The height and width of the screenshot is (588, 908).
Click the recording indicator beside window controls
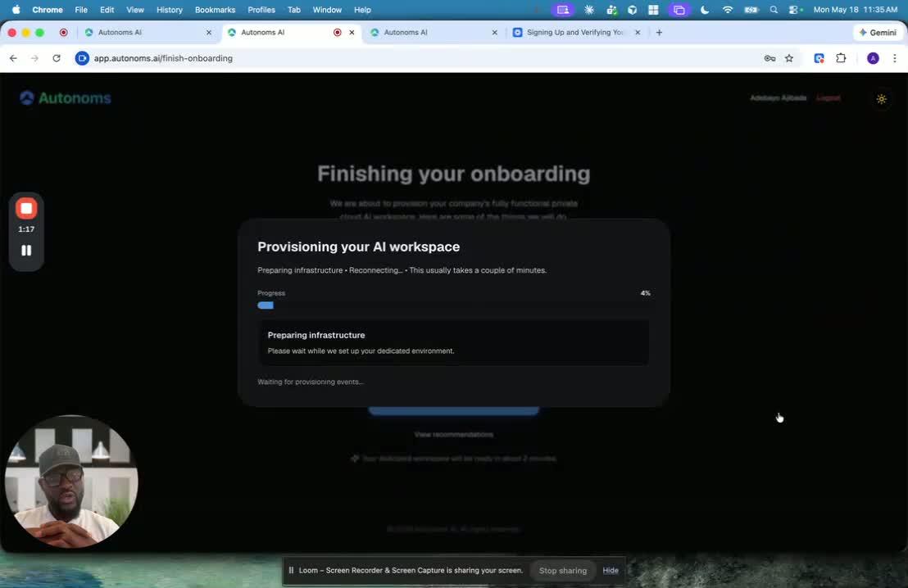[64, 33]
